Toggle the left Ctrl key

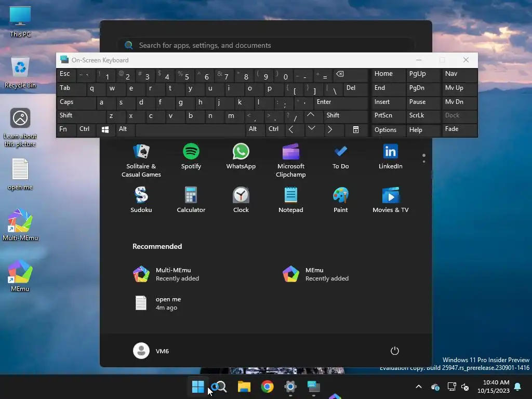tap(86, 129)
